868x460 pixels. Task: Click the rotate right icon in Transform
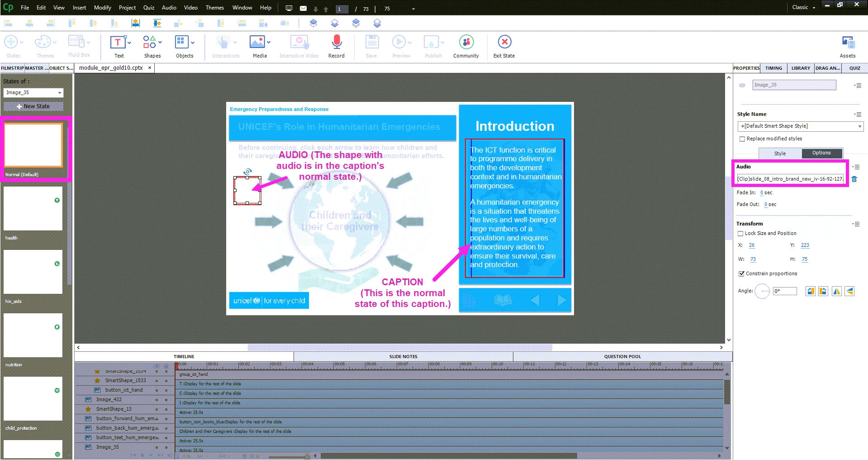click(x=810, y=291)
